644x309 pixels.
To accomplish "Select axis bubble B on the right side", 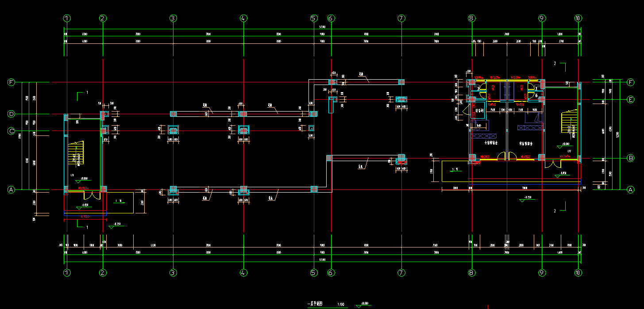I will [631, 158].
